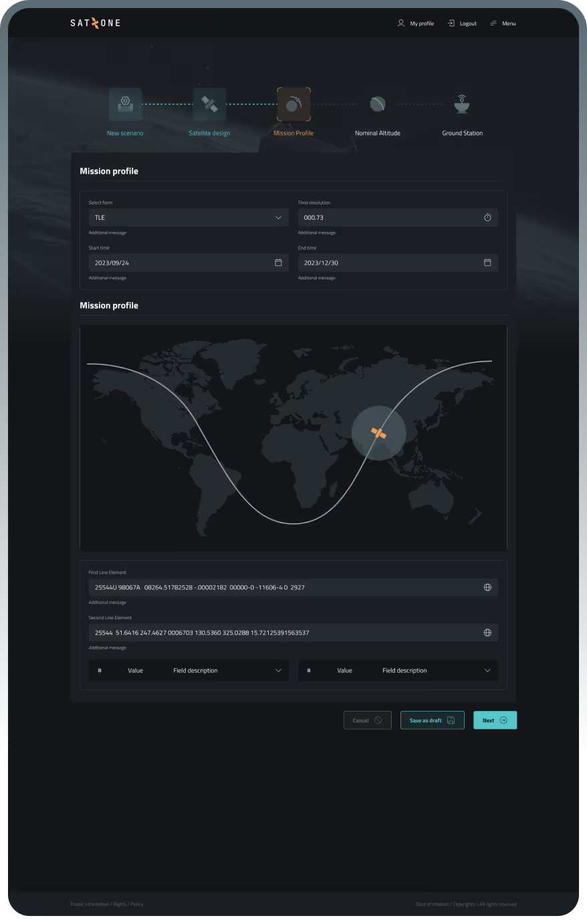Image resolution: width=587 pixels, height=924 pixels.
Task: Click the Logout arrow icon
Action: [451, 23]
